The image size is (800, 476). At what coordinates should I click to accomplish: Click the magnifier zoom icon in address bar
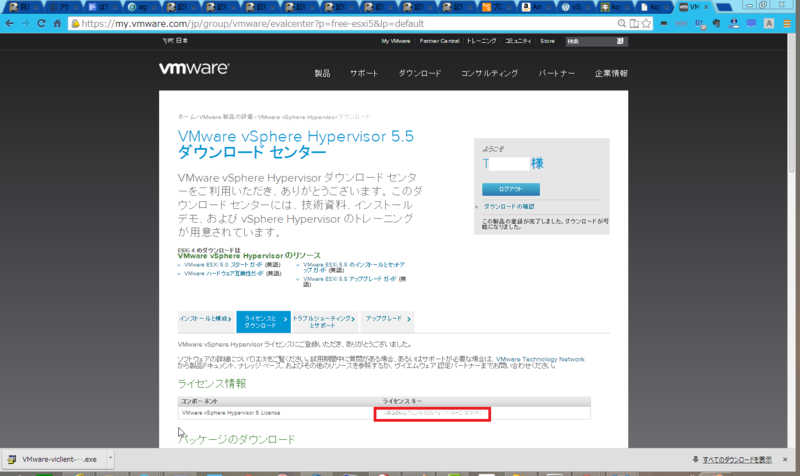tap(621, 23)
